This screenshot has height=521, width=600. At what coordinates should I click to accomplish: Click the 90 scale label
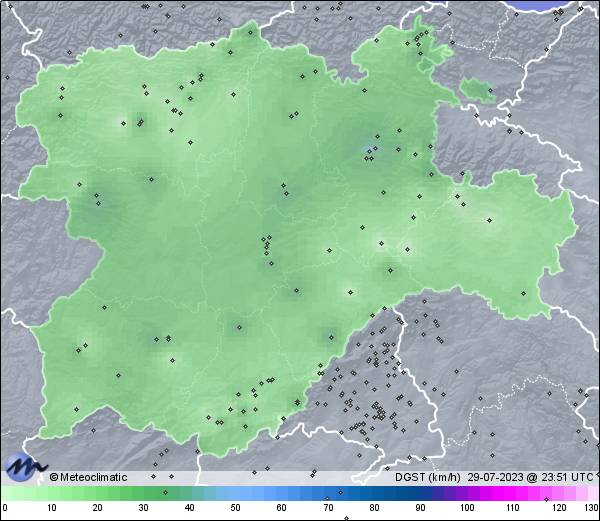pos(420,508)
